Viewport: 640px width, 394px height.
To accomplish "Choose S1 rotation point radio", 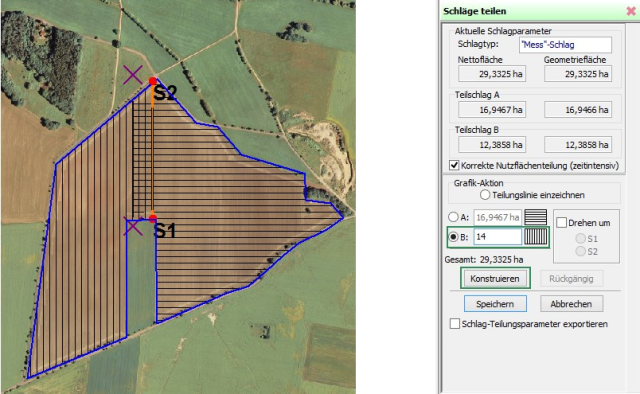I will pyautogui.click(x=580, y=238).
